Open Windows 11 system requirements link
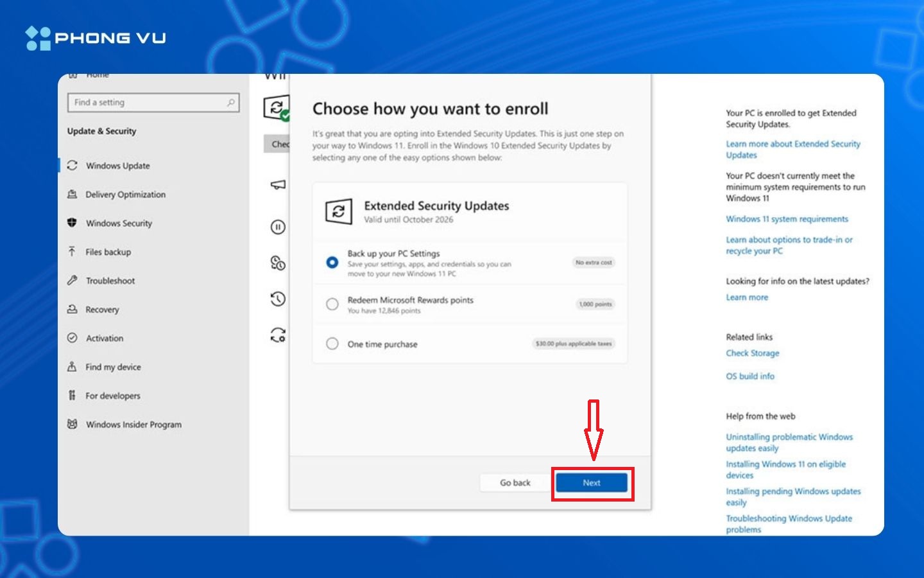Viewport: 924px width, 578px height. (x=787, y=219)
